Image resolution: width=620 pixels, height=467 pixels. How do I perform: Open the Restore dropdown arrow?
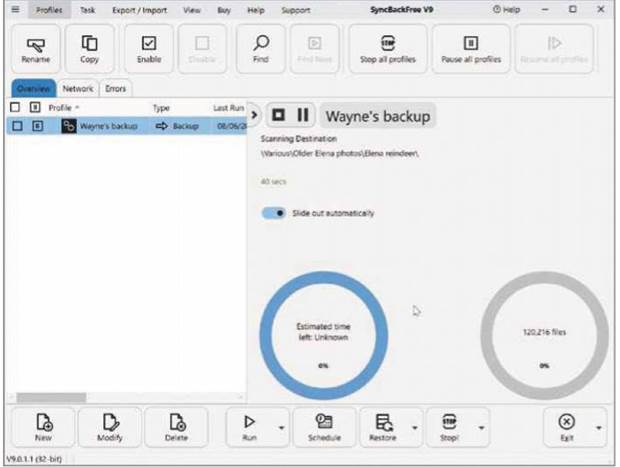coord(415,428)
